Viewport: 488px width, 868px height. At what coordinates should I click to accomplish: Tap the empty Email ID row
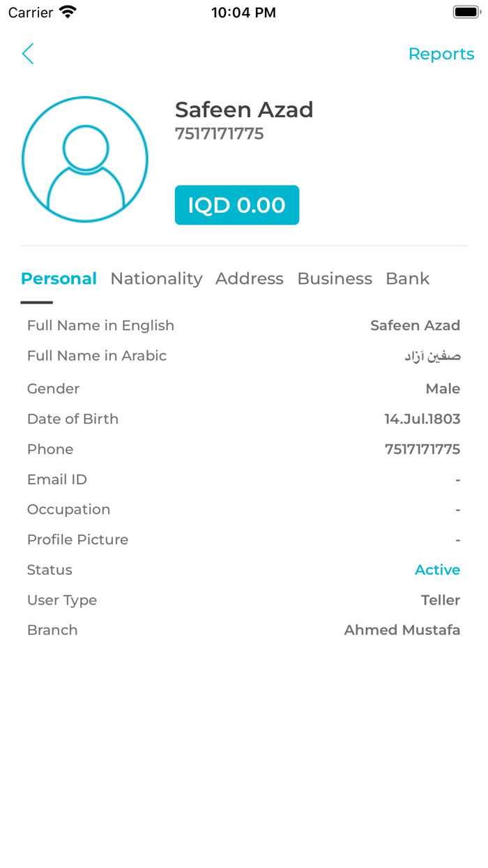pyautogui.click(x=244, y=479)
